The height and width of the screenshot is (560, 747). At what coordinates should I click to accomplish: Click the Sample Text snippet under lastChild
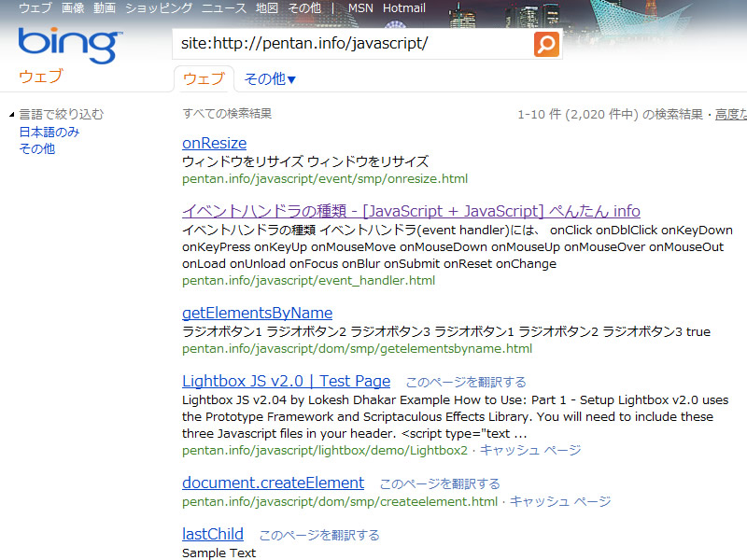tap(219, 553)
